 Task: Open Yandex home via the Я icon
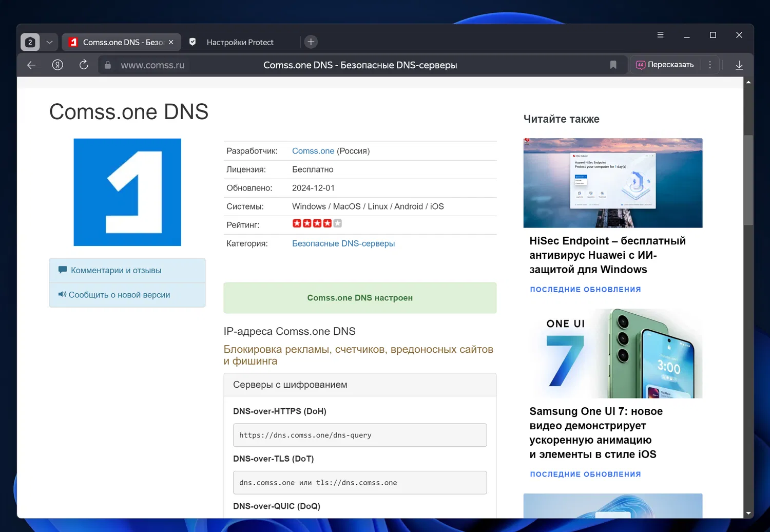(57, 65)
